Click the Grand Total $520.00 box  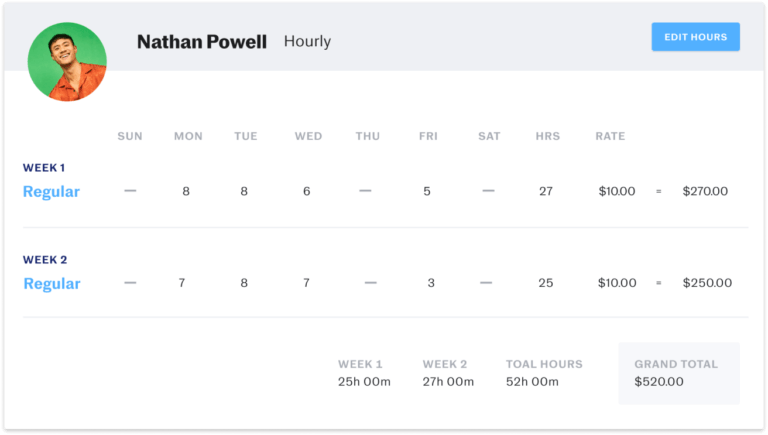(x=679, y=373)
